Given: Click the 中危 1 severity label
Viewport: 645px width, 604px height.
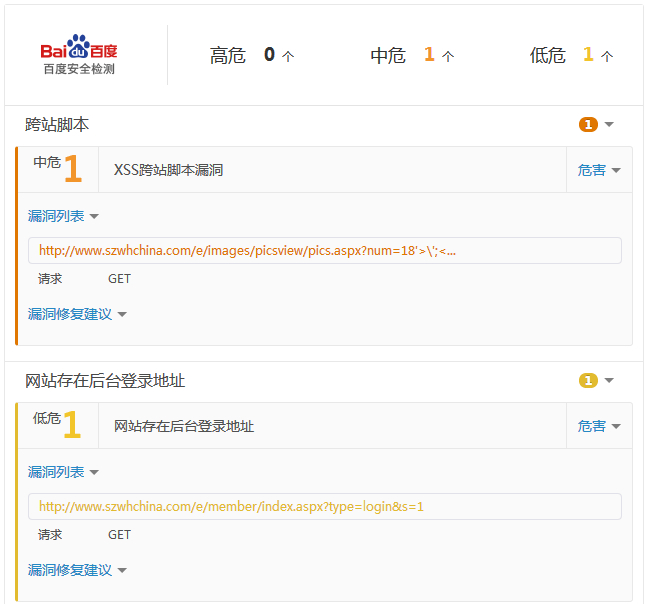Looking at the screenshot, I should [58, 168].
